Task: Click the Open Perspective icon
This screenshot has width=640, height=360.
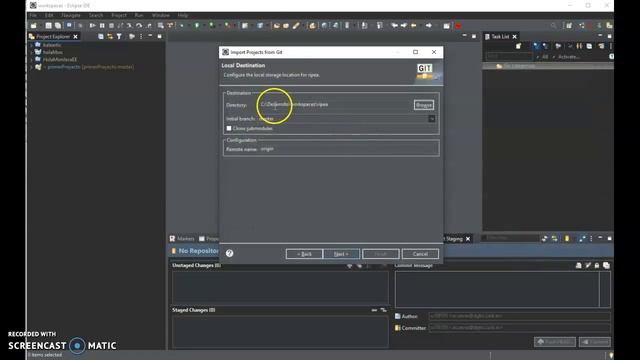Action: 569,25
